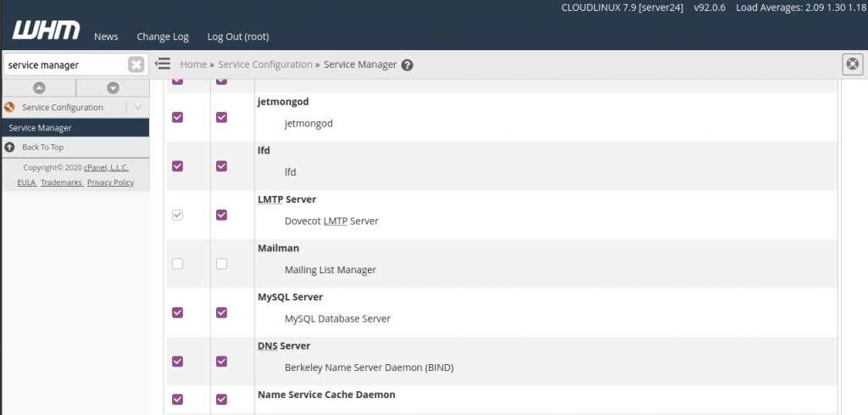Click the v92.0.6 version text

click(x=709, y=8)
